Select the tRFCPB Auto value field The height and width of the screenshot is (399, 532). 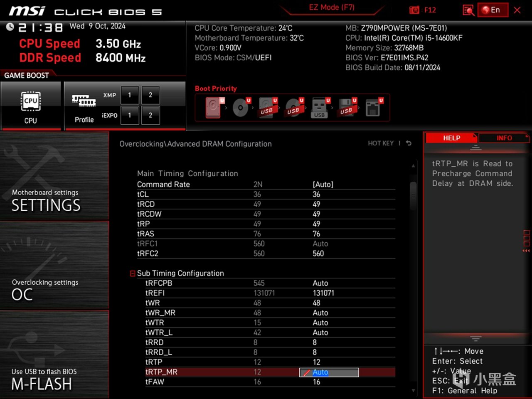(320, 283)
